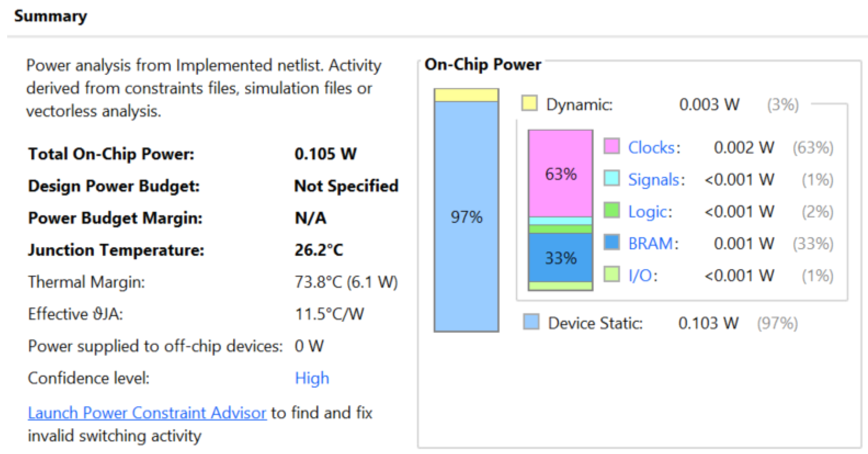Click the yellow dynamic segment atop total bar
The width and height of the screenshot is (868, 454).
click(466, 95)
